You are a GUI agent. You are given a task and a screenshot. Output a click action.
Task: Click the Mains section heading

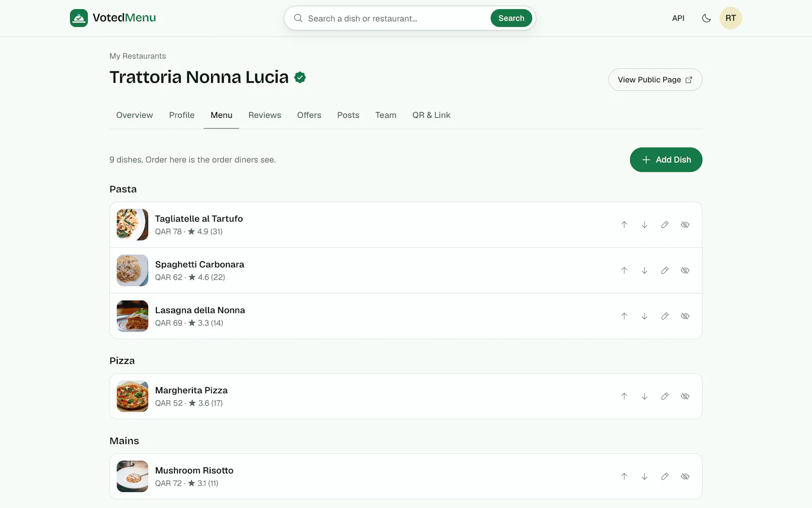124,441
